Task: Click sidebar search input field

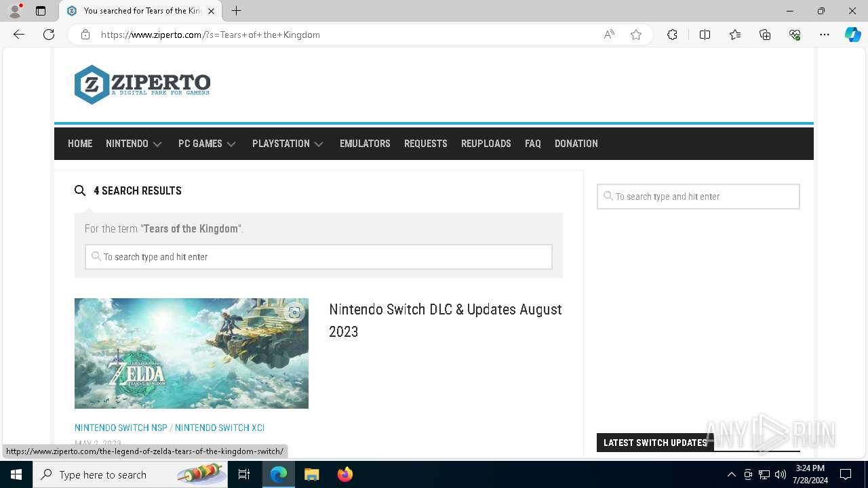Action: tap(698, 197)
